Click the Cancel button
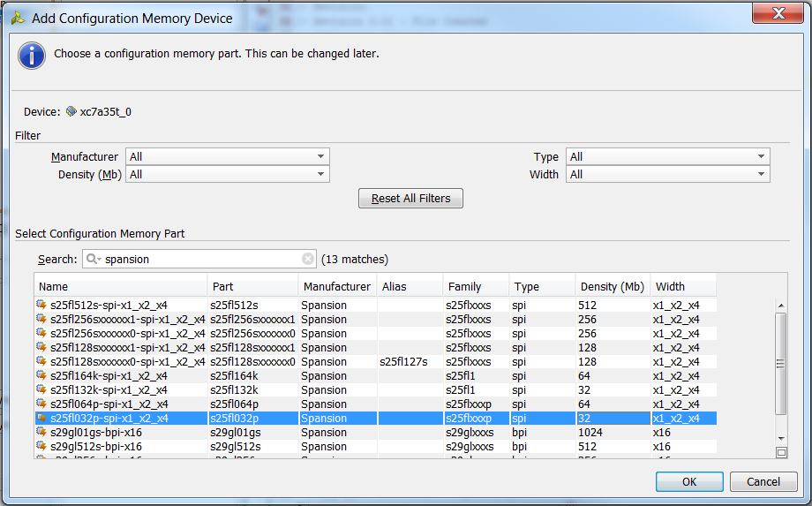 tap(763, 481)
